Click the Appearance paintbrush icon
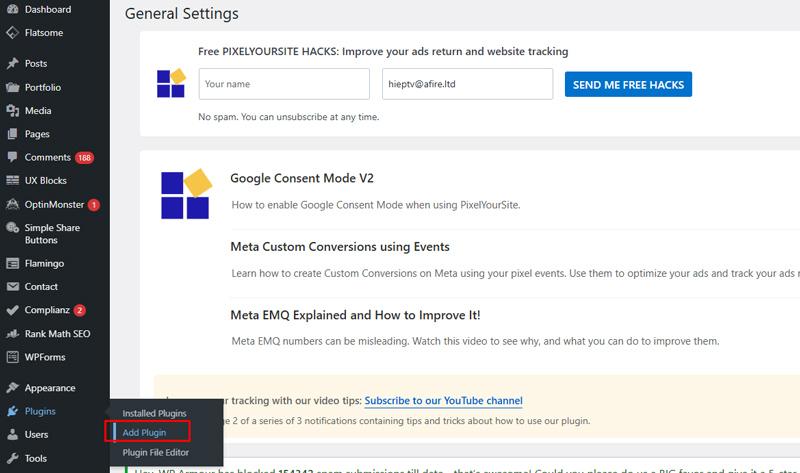Screen dimensions: 800x473 click(12, 388)
